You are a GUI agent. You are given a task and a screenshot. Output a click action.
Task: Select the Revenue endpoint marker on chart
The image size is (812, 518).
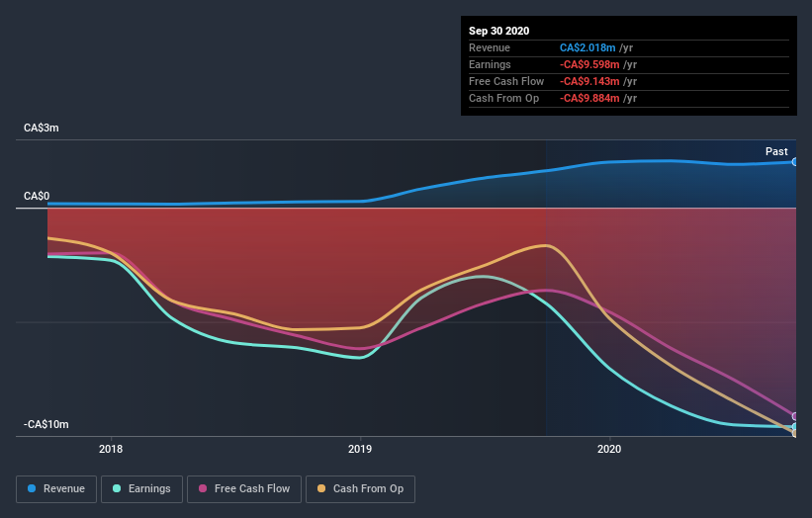coord(795,162)
